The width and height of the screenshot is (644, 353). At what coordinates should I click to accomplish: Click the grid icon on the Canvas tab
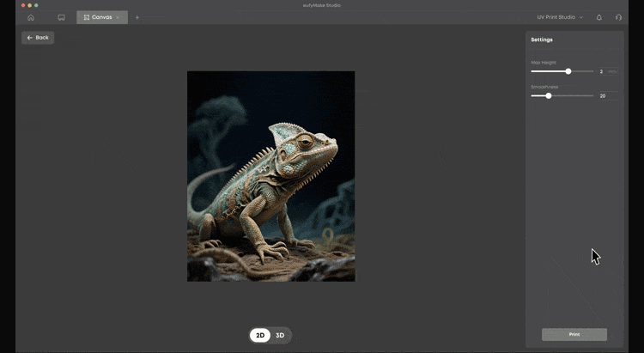[87, 17]
